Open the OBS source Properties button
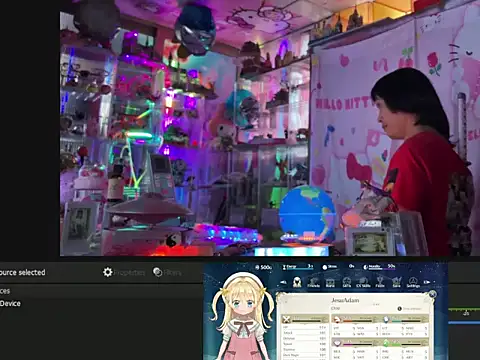 point(124,272)
